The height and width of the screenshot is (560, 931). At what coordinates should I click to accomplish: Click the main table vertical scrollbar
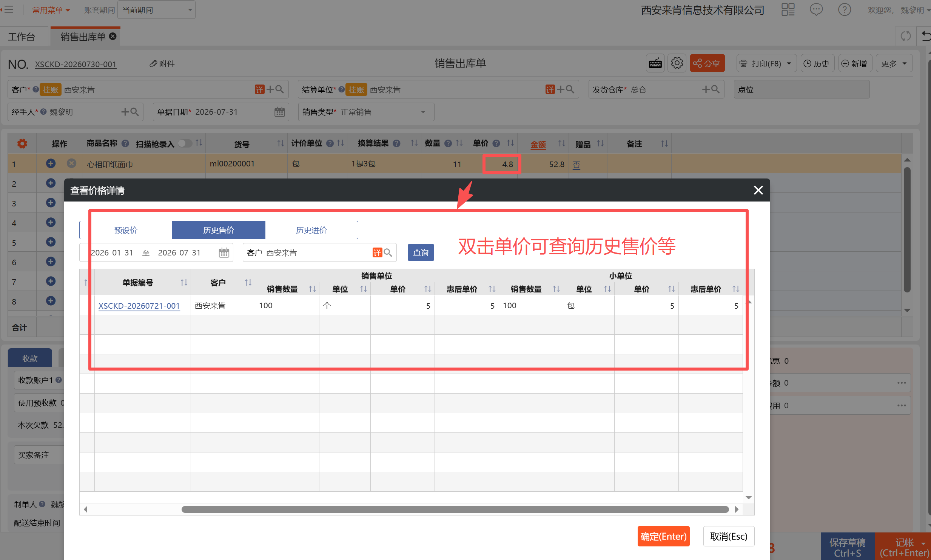click(x=907, y=230)
